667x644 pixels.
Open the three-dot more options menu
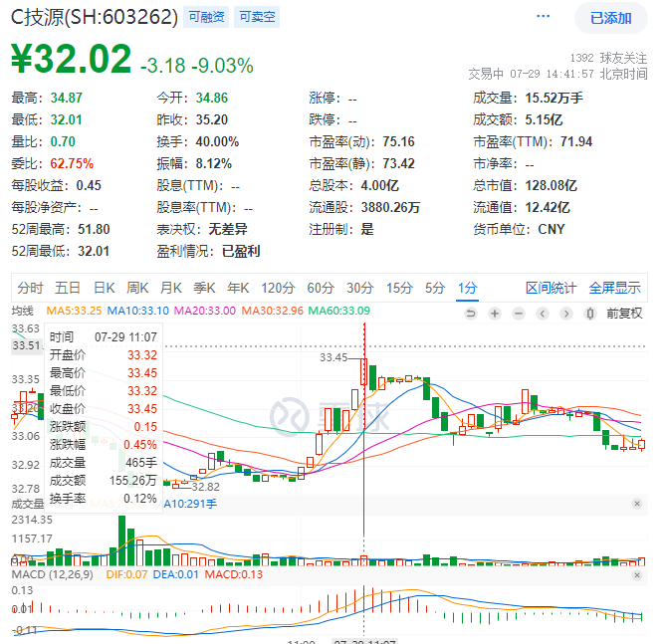543,17
